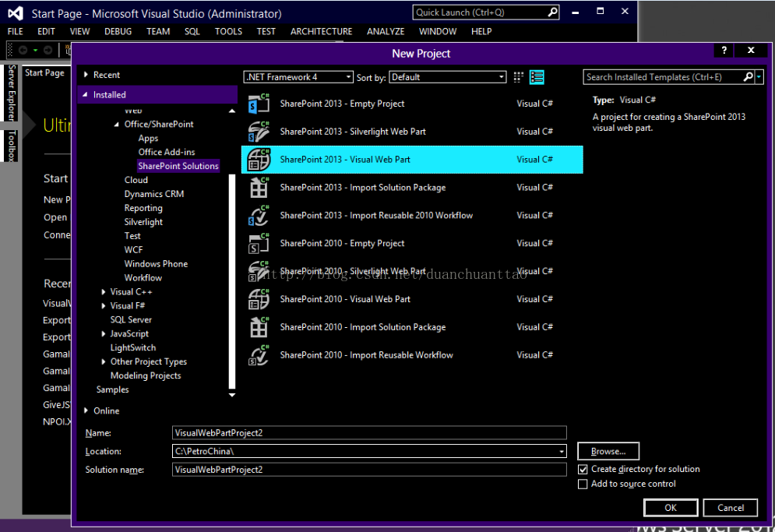The image size is (775, 532).
Task: Select the SharePoint Solutions tree item
Action: [178, 166]
